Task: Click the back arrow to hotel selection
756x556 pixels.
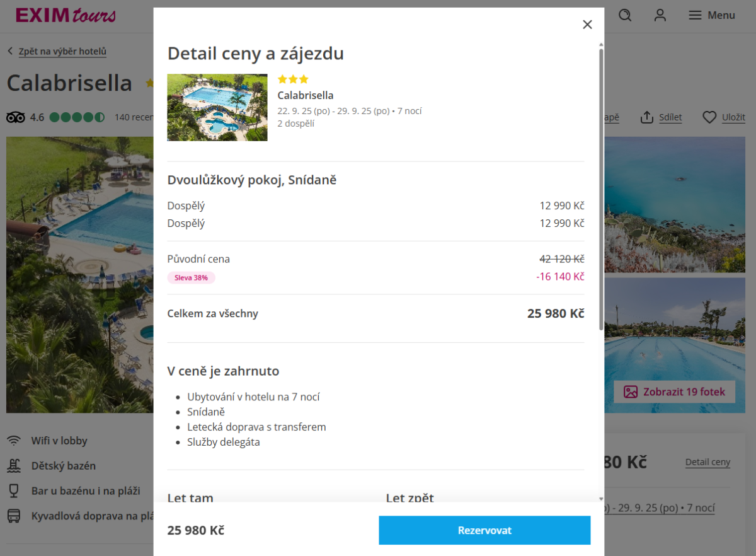Action: (x=10, y=52)
